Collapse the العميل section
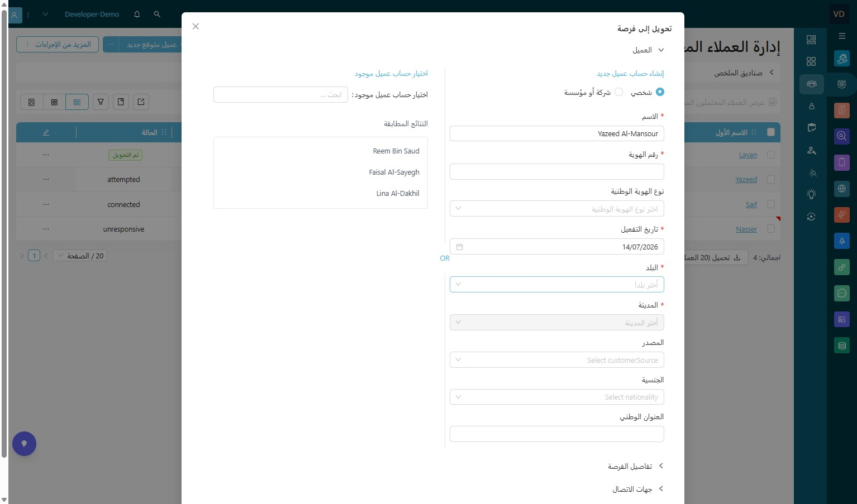Viewport: 857px width, 504px height. pos(648,50)
